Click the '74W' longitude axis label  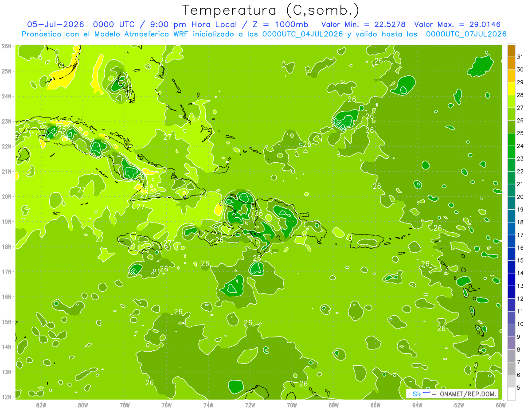[208, 405]
